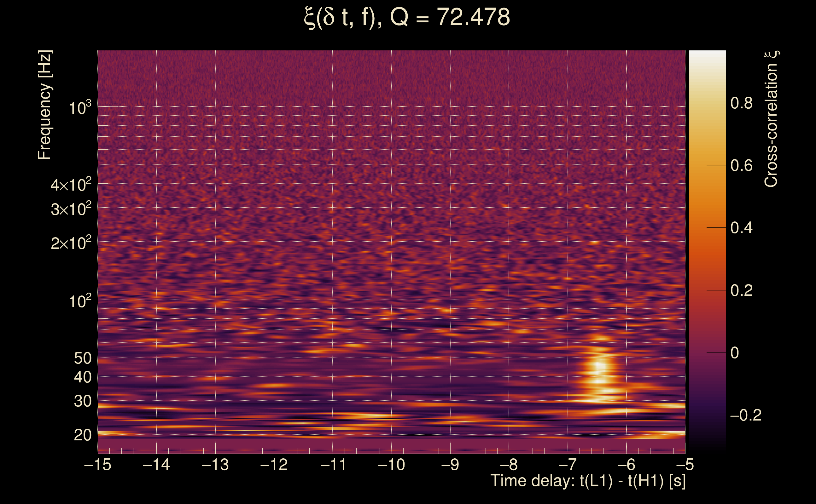This screenshot has width=816, height=504.
Task: Click the plot title showing Q = 72.478
Action: click(x=407, y=17)
